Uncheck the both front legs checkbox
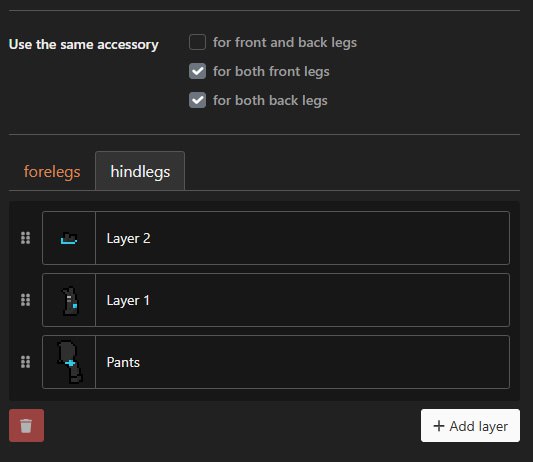533x462 pixels. tap(197, 71)
